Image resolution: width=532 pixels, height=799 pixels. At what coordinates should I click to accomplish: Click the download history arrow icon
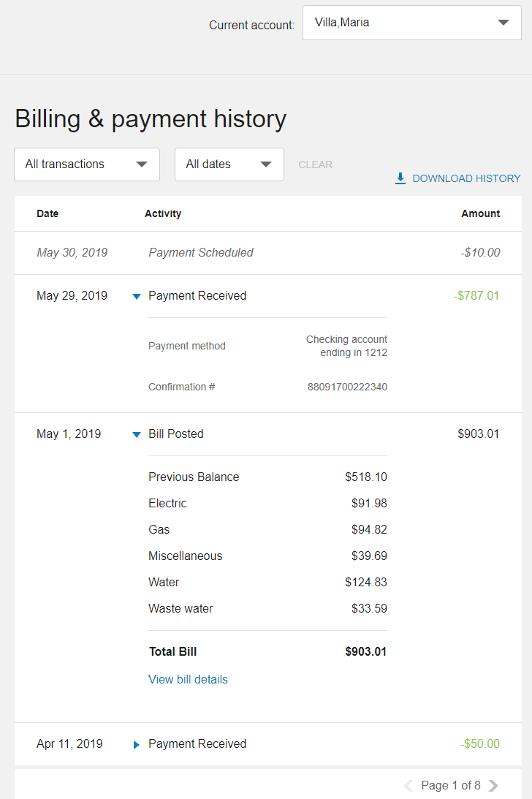[x=400, y=178]
